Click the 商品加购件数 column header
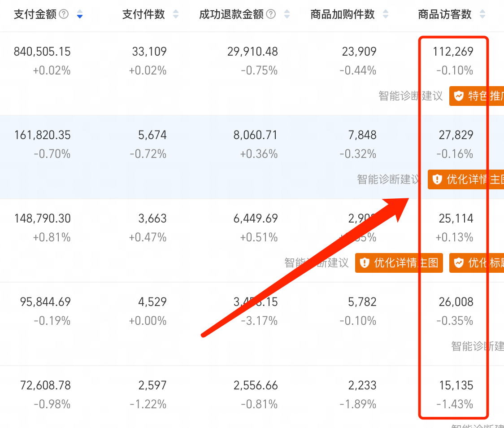Viewport: 504px width, 428px height. 343,14
